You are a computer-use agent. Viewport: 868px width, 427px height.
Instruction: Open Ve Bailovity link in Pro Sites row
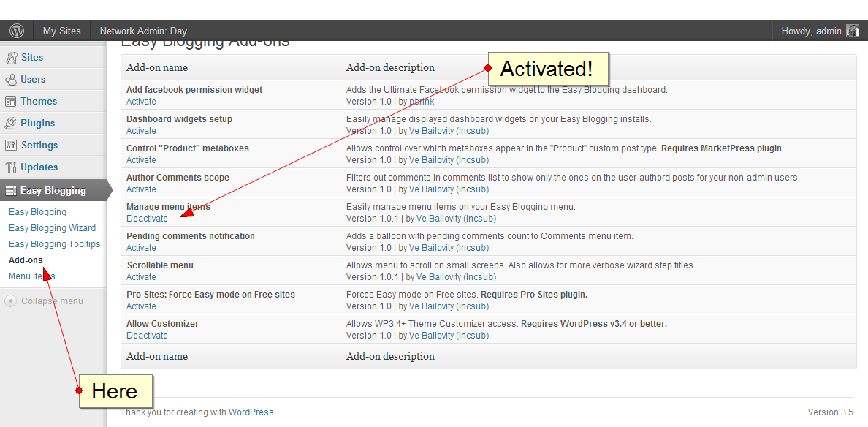(x=449, y=306)
